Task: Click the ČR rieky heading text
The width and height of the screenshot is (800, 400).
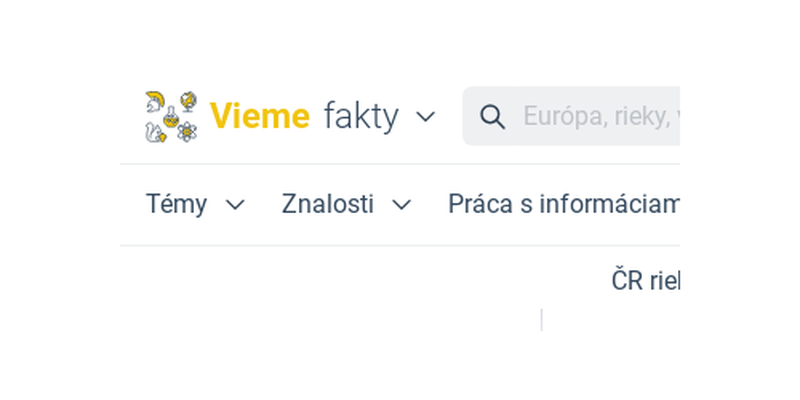Action: [x=645, y=281]
